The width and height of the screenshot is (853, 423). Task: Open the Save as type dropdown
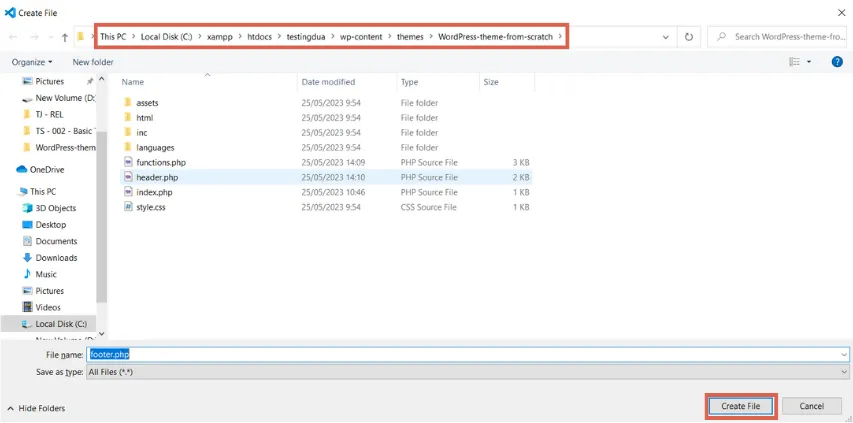tap(468, 372)
